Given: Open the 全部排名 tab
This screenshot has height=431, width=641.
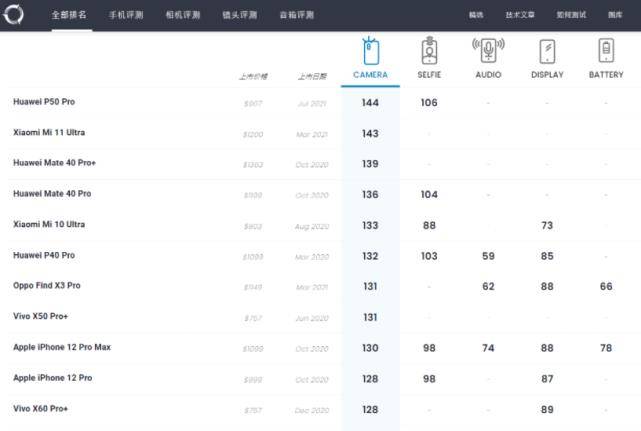Looking at the screenshot, I should click(69, 16).
